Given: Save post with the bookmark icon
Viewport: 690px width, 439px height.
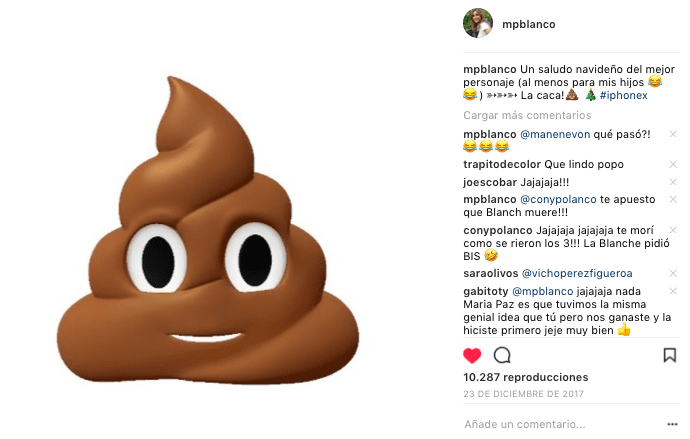Looking at the screenshot, I should point(670,355).
